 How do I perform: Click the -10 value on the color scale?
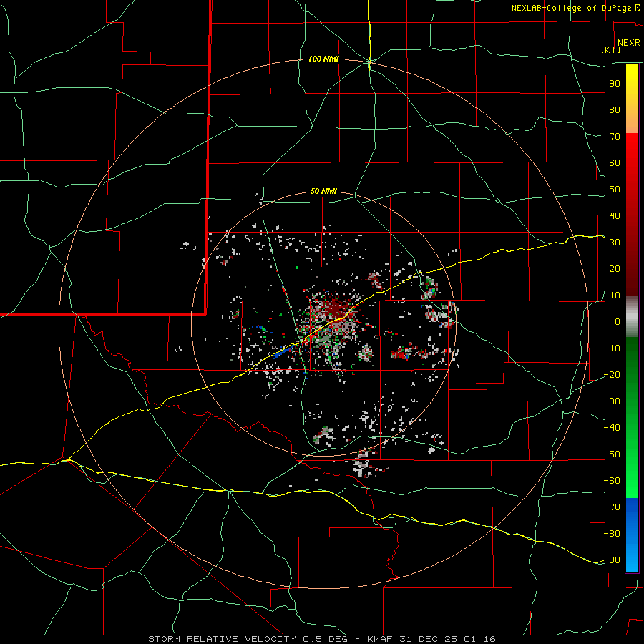click(612, 348)
